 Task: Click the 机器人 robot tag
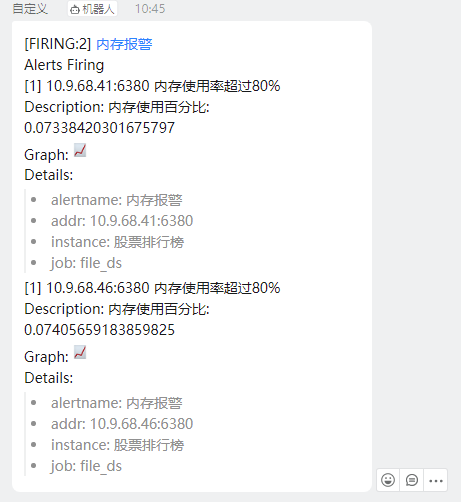point(92,9)
